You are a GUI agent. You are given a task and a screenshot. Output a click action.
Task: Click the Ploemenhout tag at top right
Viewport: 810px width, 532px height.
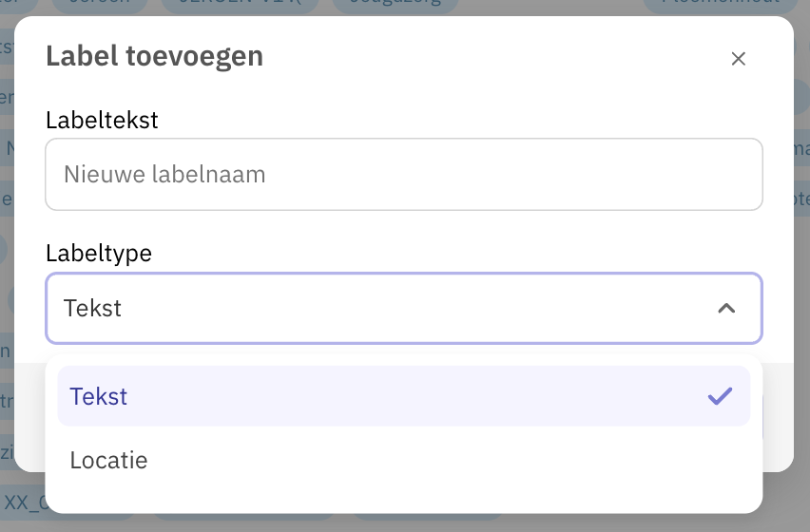point(721,4)
